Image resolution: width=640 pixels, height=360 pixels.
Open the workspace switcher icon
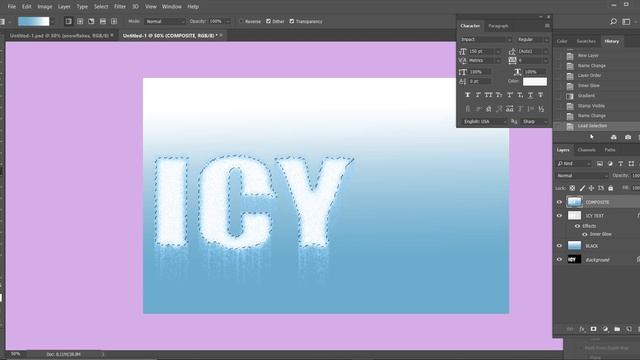(x=627, y=22)
